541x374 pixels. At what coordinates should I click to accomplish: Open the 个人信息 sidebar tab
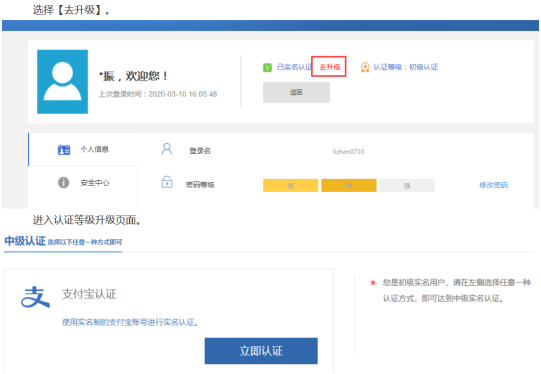(x=83, y=149)
